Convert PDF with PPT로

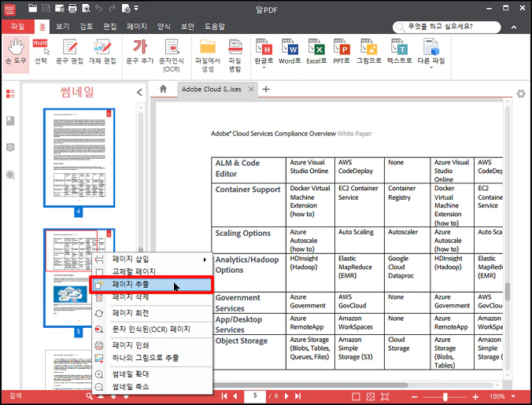point(342,52)
